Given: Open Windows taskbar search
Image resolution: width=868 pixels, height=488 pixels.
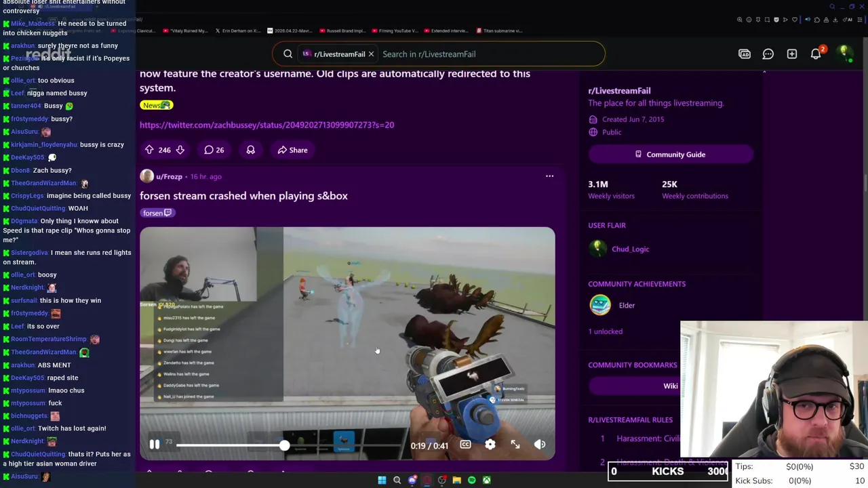Looking at the screenshot, I should pyautogui.click(x=397, y=481).
